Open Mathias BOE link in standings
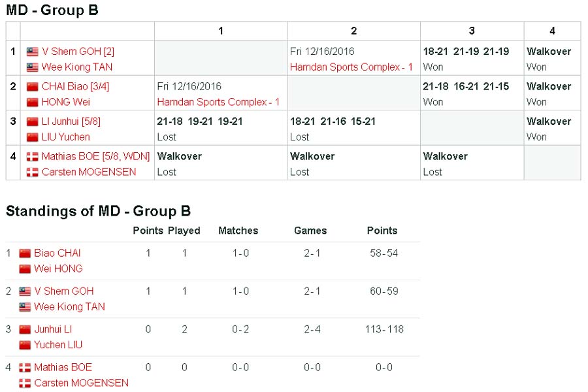The image size is (588, 392). [x=63, y=367]
